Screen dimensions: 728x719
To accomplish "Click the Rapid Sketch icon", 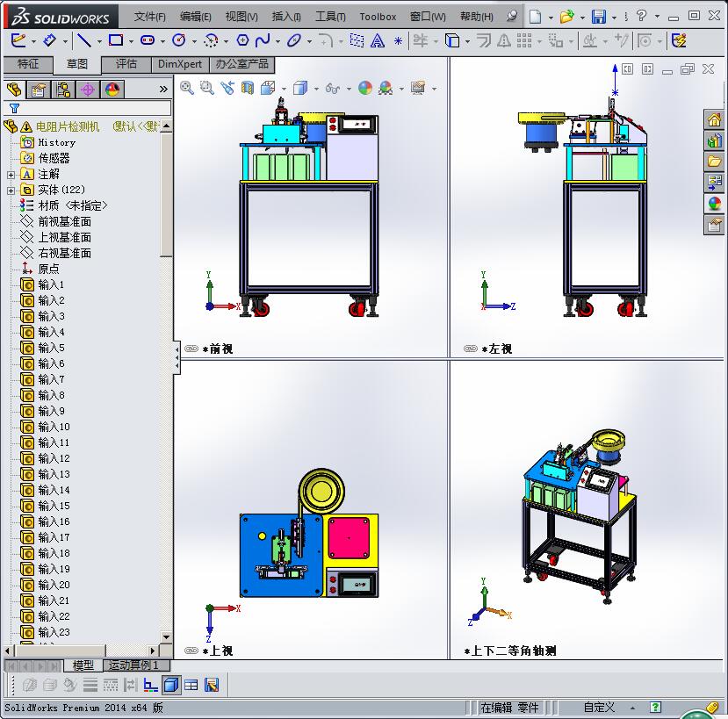I will pyautogui.click(x=679, y=41).
